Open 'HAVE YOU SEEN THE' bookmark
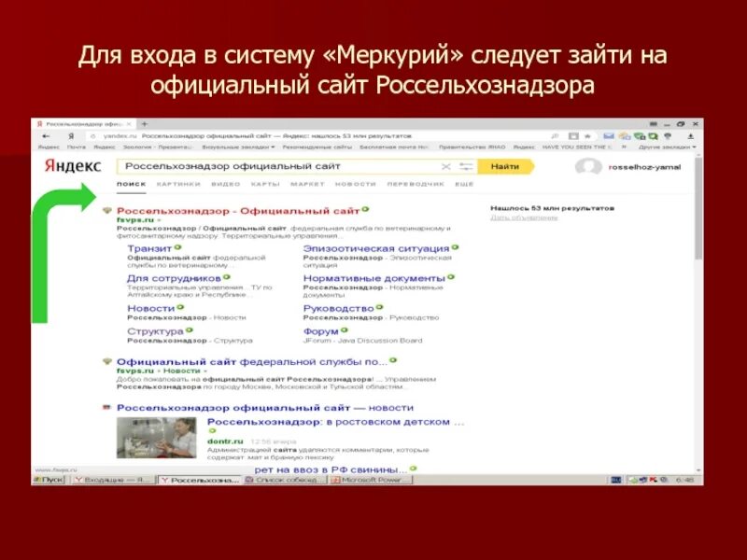The height and width of the screenshot is (560, 747). click(577, 147)
